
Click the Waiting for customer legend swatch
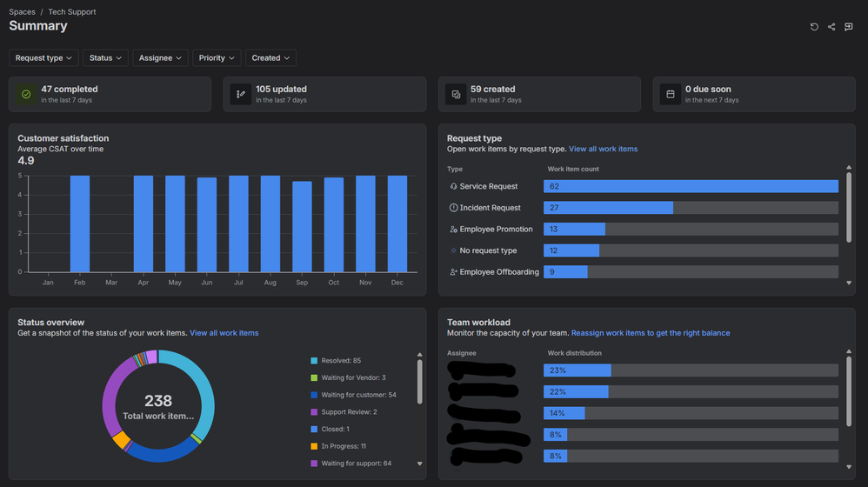(x=314, y=395)
